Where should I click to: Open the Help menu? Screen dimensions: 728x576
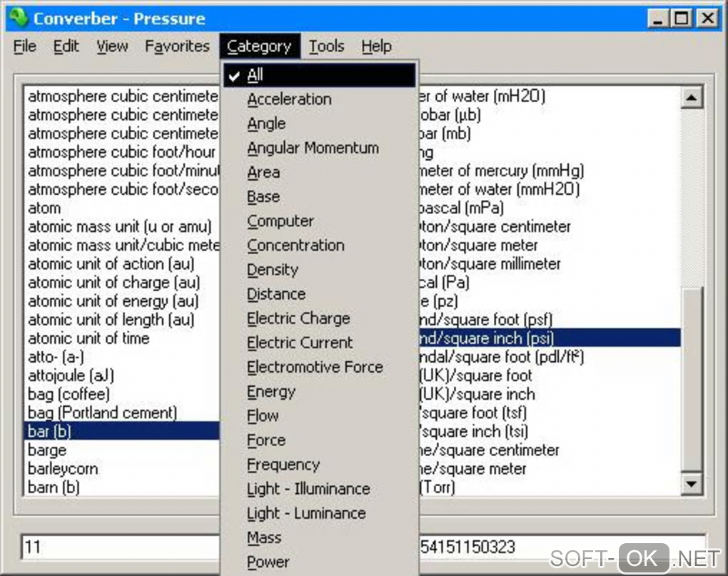click(x=377, y=46)
